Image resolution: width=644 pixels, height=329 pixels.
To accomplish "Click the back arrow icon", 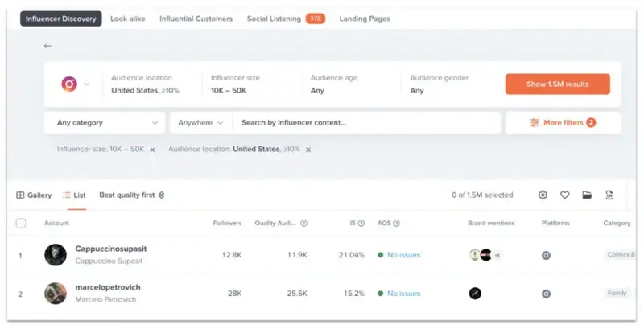I will coord(47,46).
